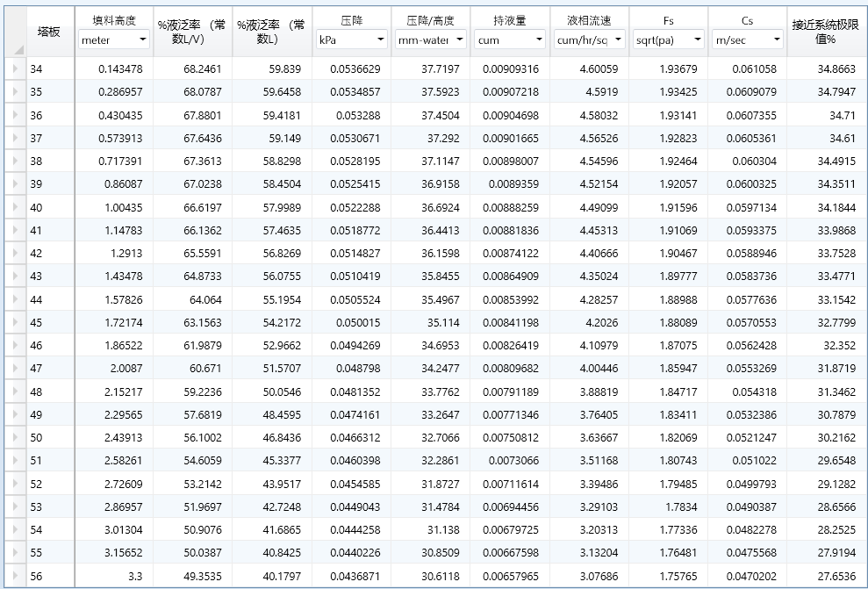The width and height of the screenshot is (868, 589).
Task: Expand row 40 with its arrow
Action: click(x=16, y=207)
